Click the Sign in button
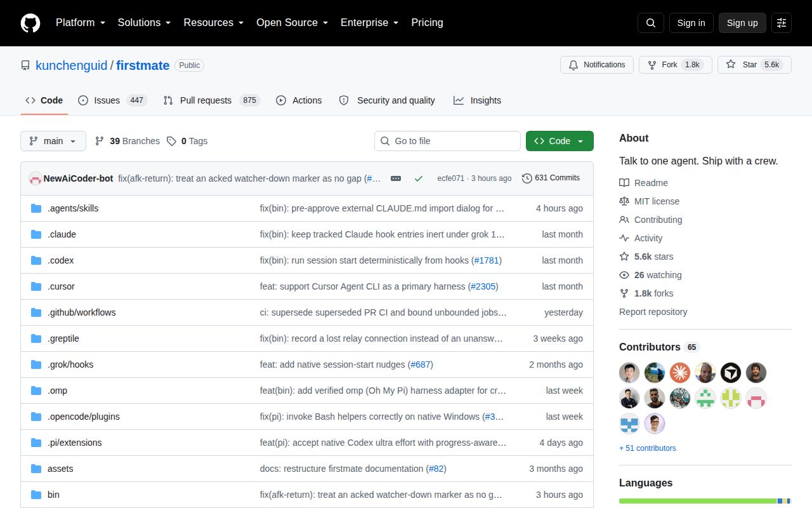Image resolution: width=812 pixels, height=508 pixels. [691, 23]
